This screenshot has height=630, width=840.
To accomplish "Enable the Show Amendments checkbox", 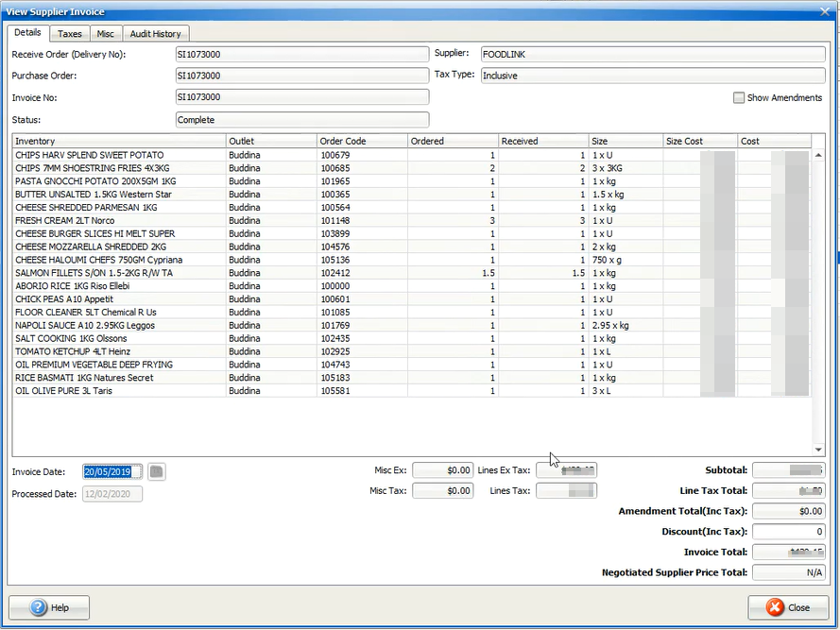I will tap(739, 97).
